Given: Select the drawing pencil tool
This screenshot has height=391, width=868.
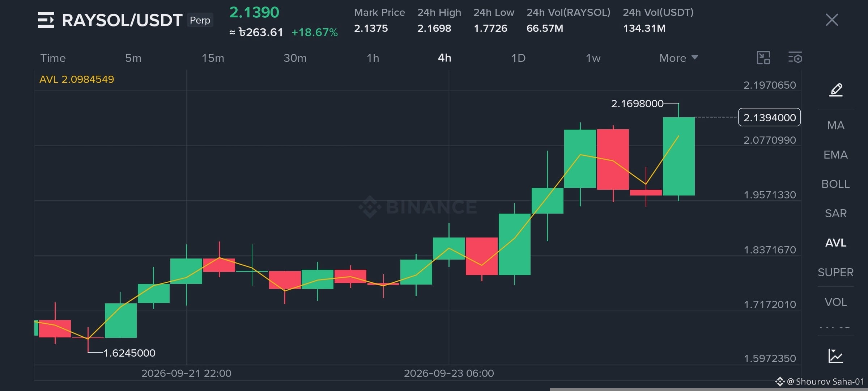Looking at the screenshot, I should pyautogui.click(x=836, y=90).
